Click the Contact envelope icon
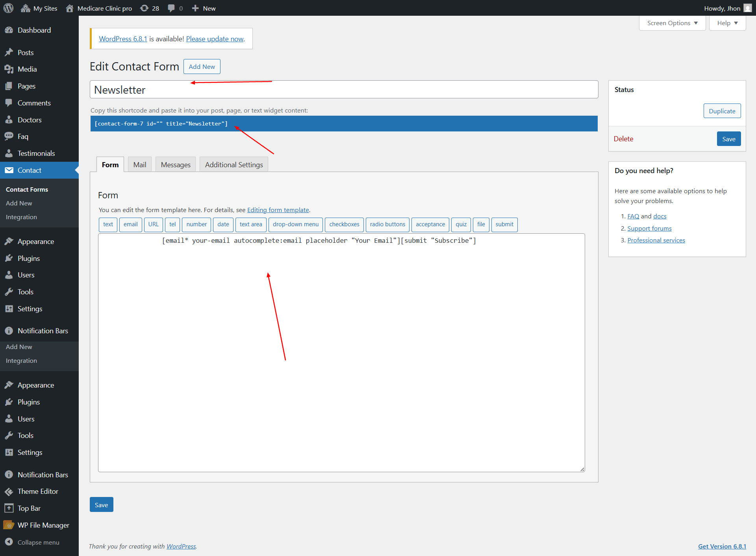Viewport: 756px width, 556px height. coord(9,170)
